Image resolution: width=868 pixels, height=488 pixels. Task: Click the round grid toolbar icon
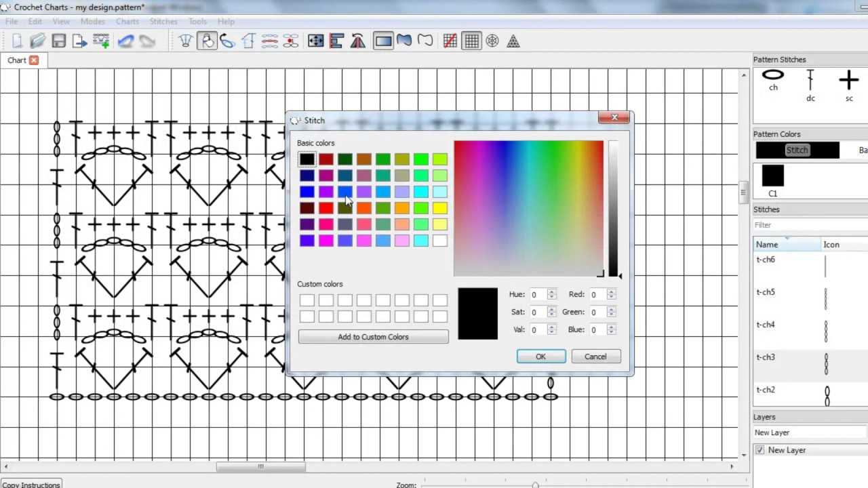492,41
